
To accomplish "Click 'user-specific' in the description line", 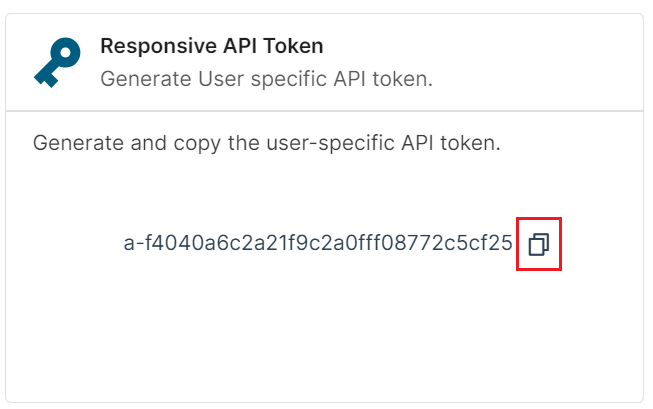I will [331, 143].
